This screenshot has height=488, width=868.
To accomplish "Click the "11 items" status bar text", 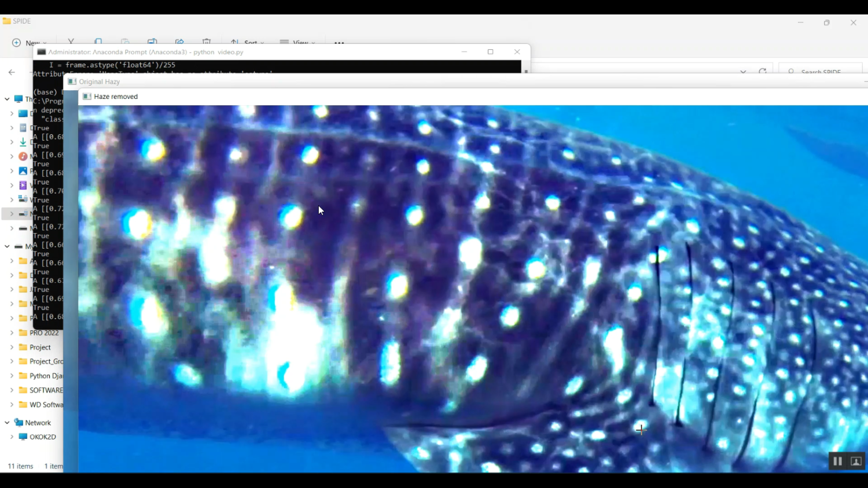I will pyautogui.click(x=20, y=466).
